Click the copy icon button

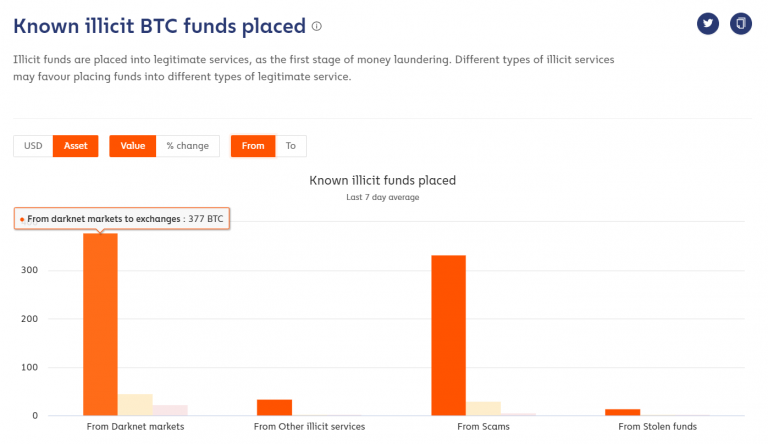pyautogui.click(x=740, y=24)
